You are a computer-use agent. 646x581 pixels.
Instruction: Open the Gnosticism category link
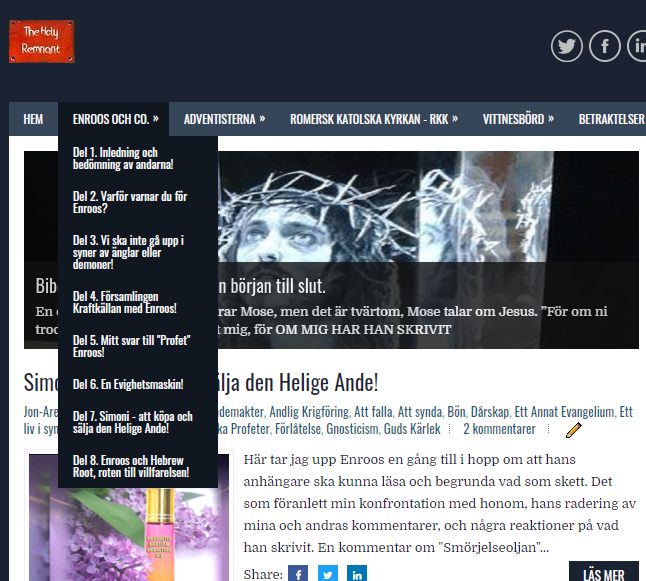click(352, 429)
